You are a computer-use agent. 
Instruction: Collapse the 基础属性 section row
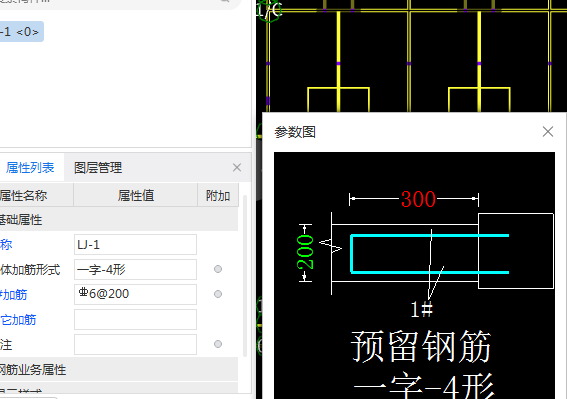pyautogui.click(x=119, y=220)
